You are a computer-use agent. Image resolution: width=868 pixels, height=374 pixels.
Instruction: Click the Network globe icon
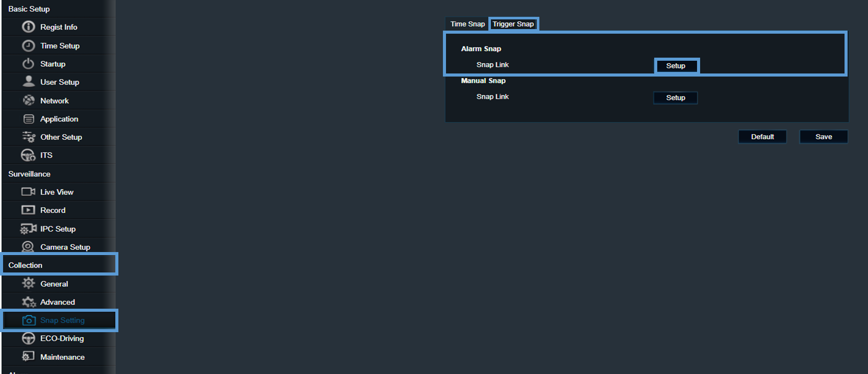coord(29,101)
